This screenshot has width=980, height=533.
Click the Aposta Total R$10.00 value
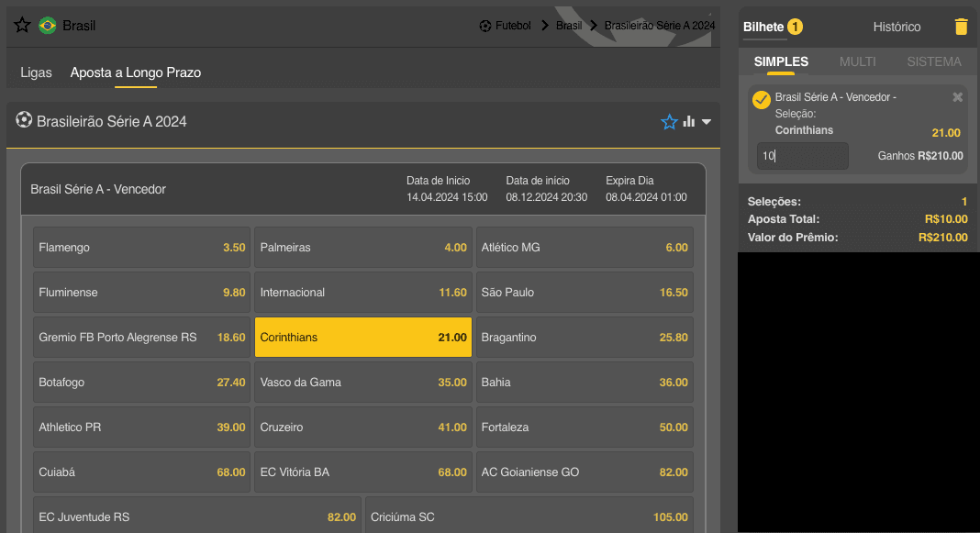pyautogui.click(x=946, y=219)
